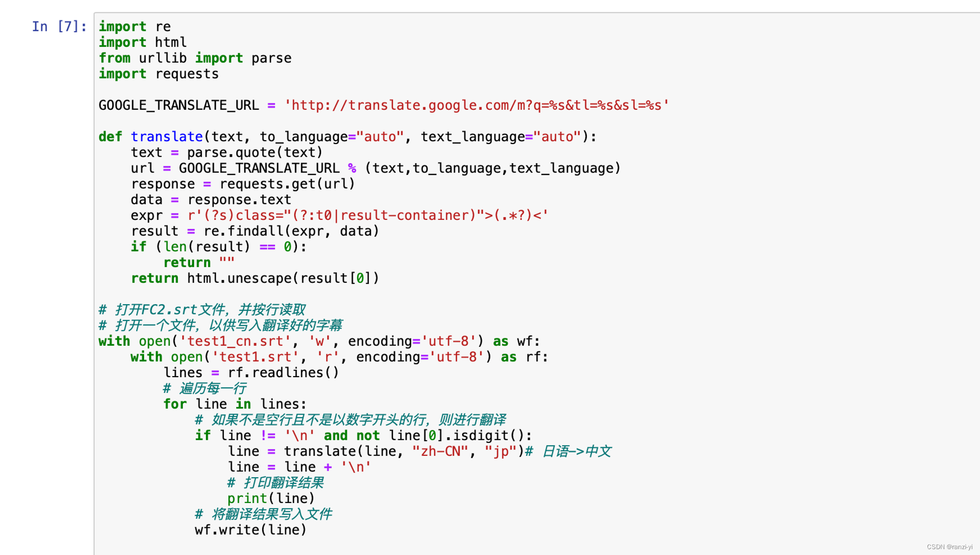Click the parse.quote(text) call

(255, 153)
